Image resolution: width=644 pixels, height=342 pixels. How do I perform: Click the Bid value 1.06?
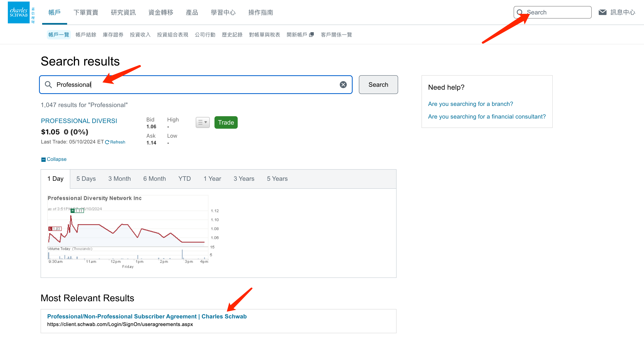point(151,127)
